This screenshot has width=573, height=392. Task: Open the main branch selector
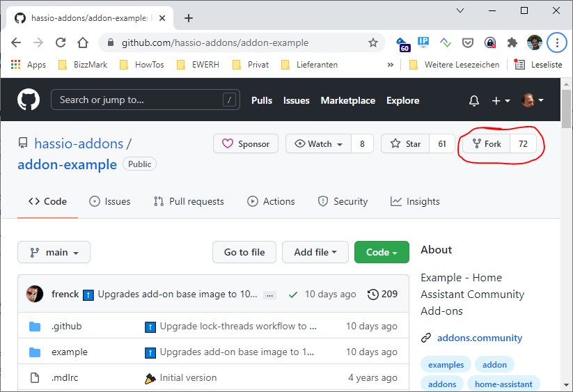coord(54,252)
